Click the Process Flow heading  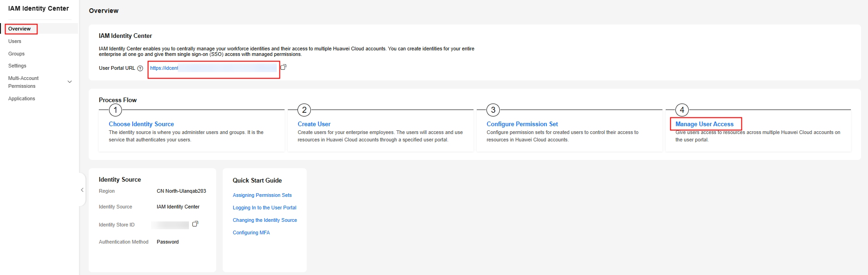118,100
